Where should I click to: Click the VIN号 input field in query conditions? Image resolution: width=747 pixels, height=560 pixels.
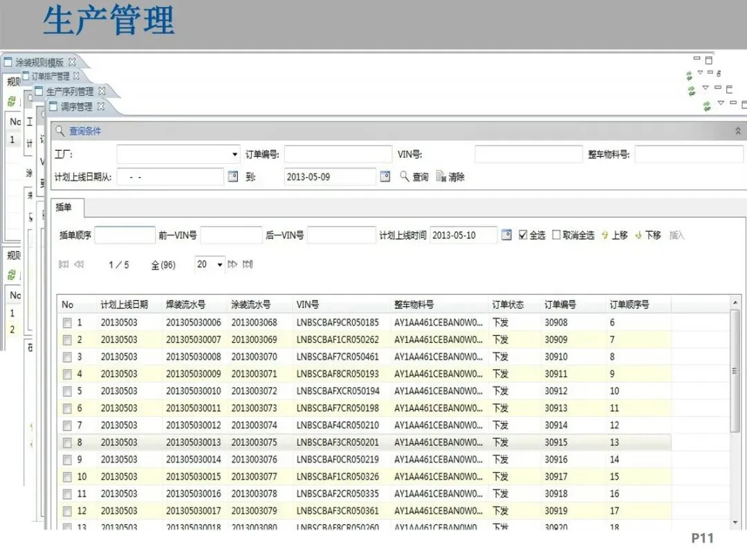click(x=529, y=154)
